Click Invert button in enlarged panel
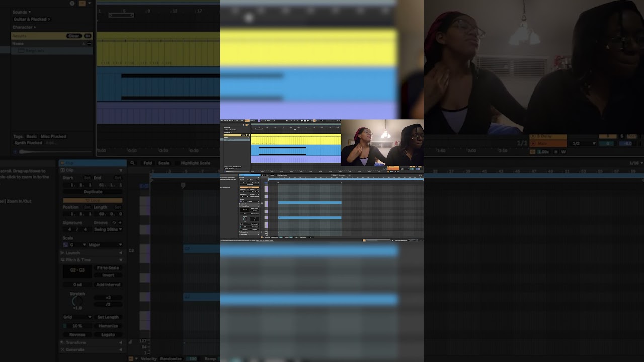Image resolution: width=644 pixels, height=362 pixels. click(x=108, y=275)
